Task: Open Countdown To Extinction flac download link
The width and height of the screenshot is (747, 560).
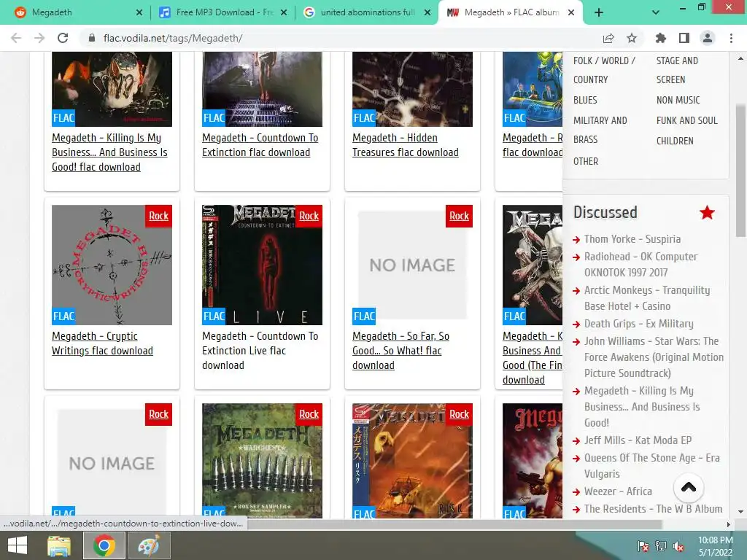Action: (260, 145)
